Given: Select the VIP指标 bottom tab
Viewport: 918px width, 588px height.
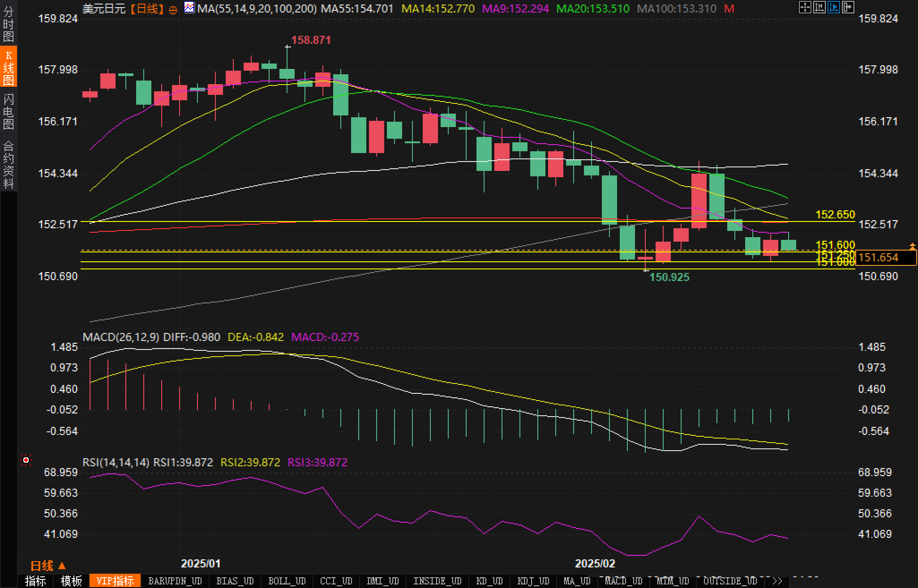Looking at the screenshot, I should coord(115,581).
